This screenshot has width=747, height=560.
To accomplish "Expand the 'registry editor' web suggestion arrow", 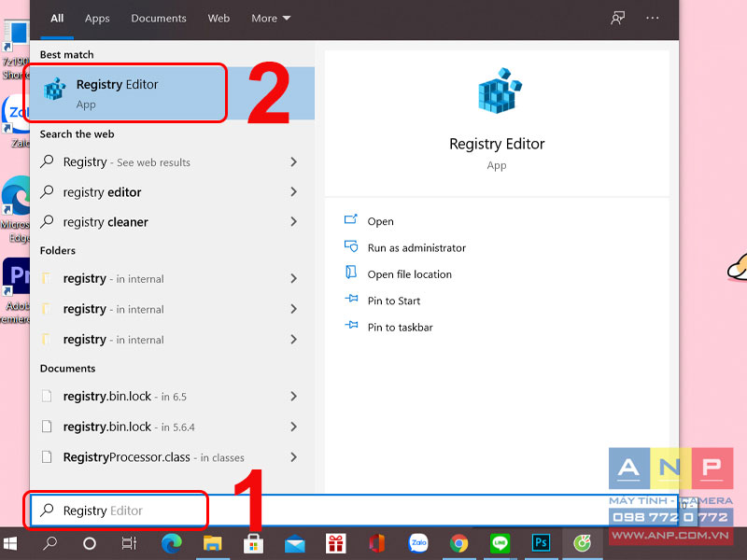I will click(294, 192).
